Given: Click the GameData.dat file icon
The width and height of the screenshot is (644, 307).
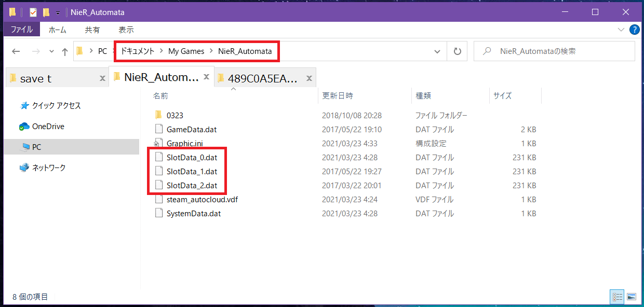Looking at the screenshot, I should point(159,129).
